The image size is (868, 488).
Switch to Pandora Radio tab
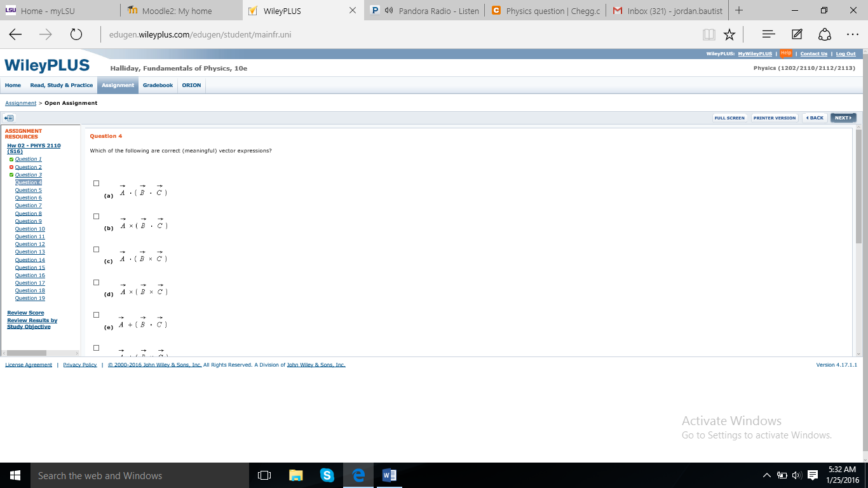[425, 11]
